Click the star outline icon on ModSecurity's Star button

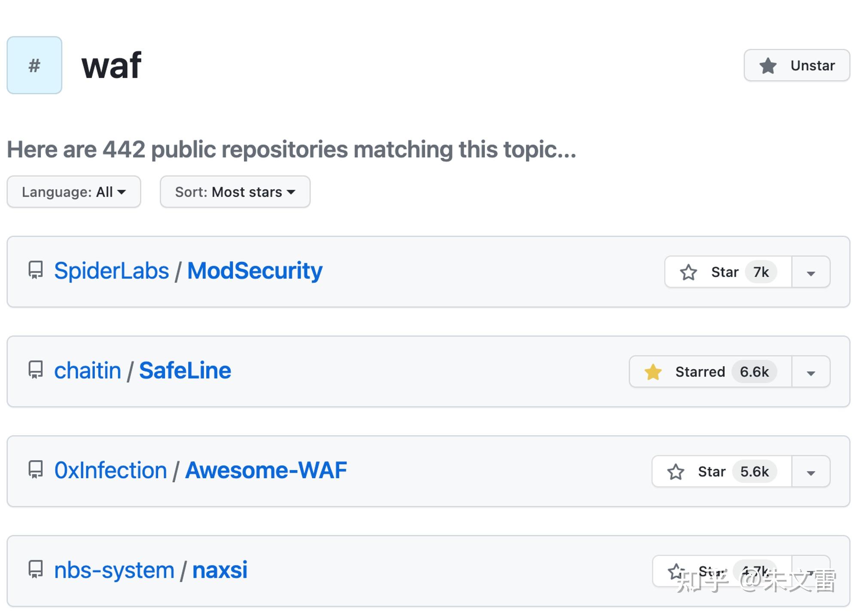(689, 272)
